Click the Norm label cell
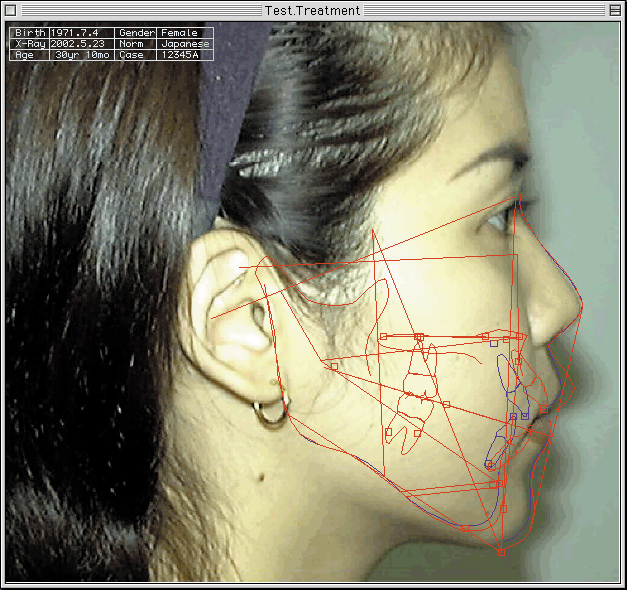627x590 pixels. [136, 44]
